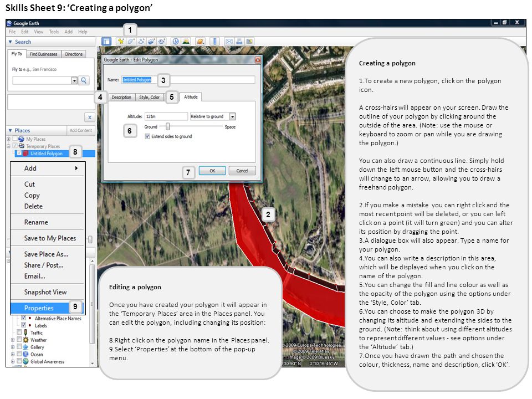Select the Add Path toolbar icon
The image size is (532, 399).
[141, 42]
